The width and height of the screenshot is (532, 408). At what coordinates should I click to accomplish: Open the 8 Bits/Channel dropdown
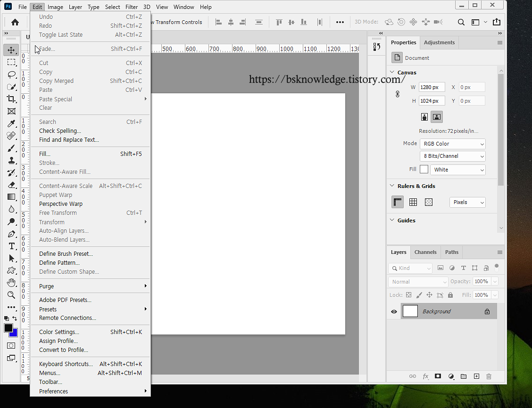[453, 156]
